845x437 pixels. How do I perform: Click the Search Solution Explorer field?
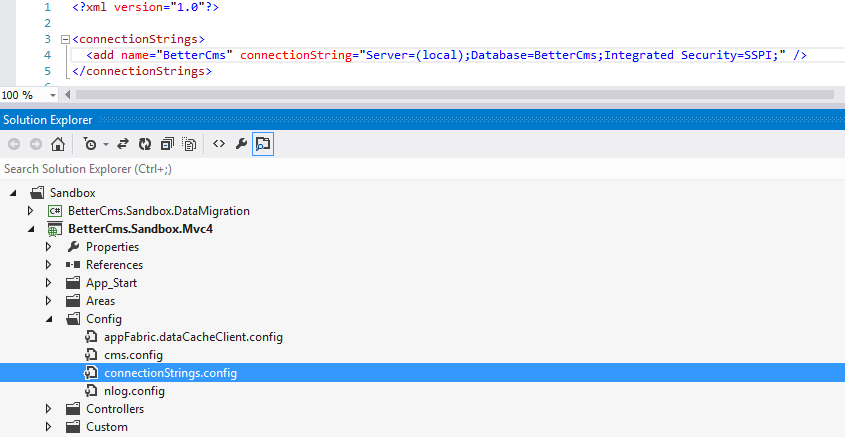(x=422, y=169)
